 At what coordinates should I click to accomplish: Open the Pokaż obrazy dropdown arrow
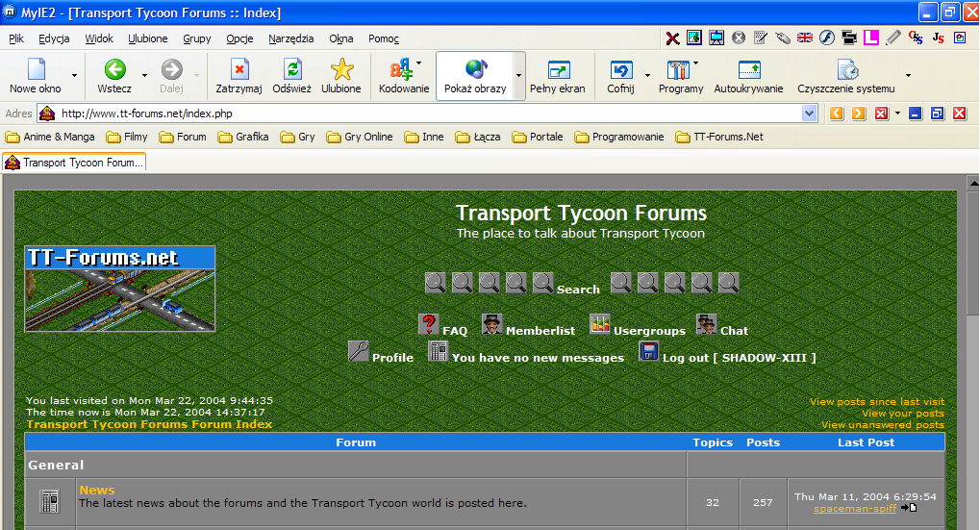pos(518,76)
